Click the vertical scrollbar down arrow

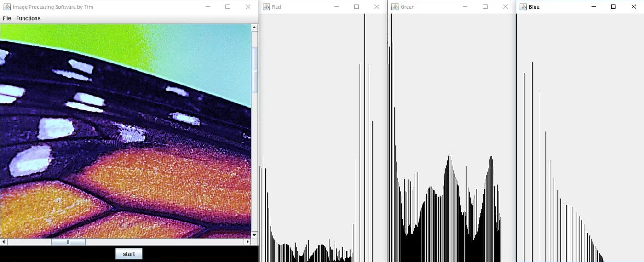coord(254,235)
